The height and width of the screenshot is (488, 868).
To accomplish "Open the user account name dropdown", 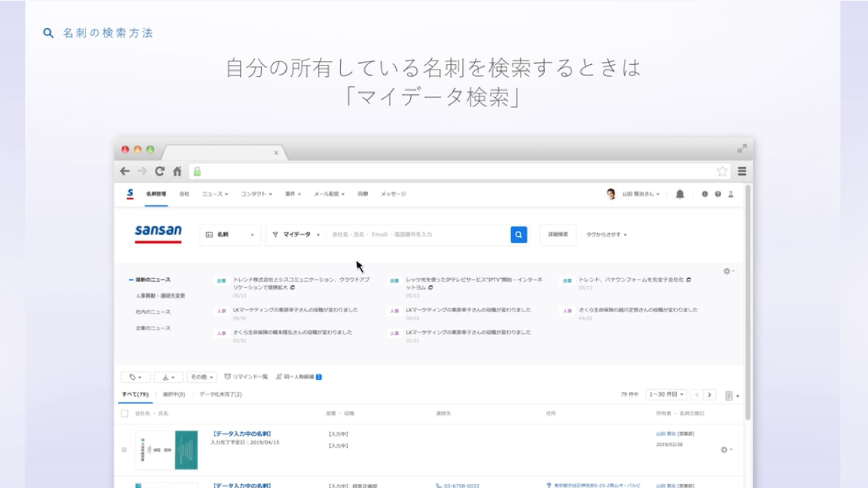I will click(x=641, y=194).
